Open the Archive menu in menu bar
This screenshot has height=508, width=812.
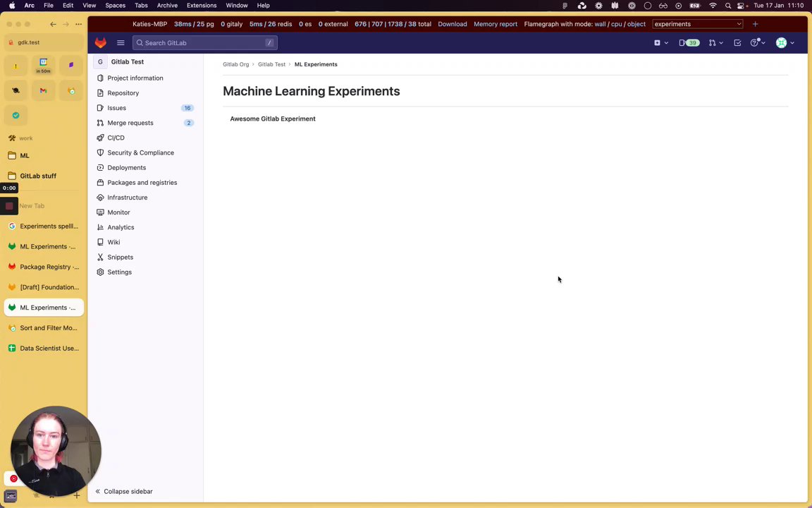[x=167, y=5]
